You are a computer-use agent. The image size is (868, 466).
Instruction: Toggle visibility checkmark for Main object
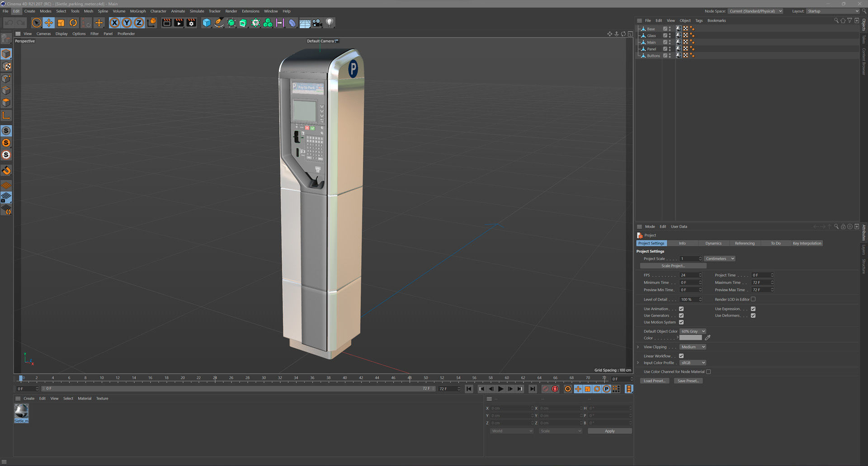tap(665, 42)
